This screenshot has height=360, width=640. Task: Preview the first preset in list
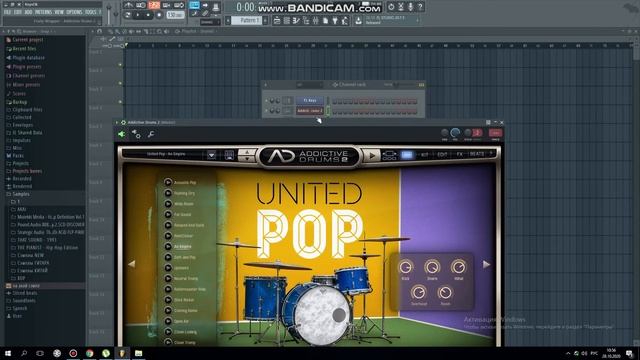coord(168,182)
